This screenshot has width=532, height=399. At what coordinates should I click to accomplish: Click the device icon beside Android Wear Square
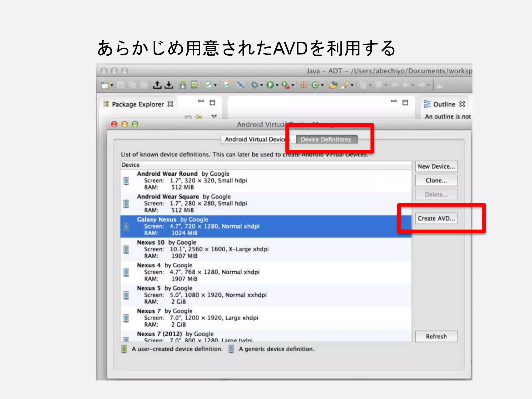(x=126, y=204)
